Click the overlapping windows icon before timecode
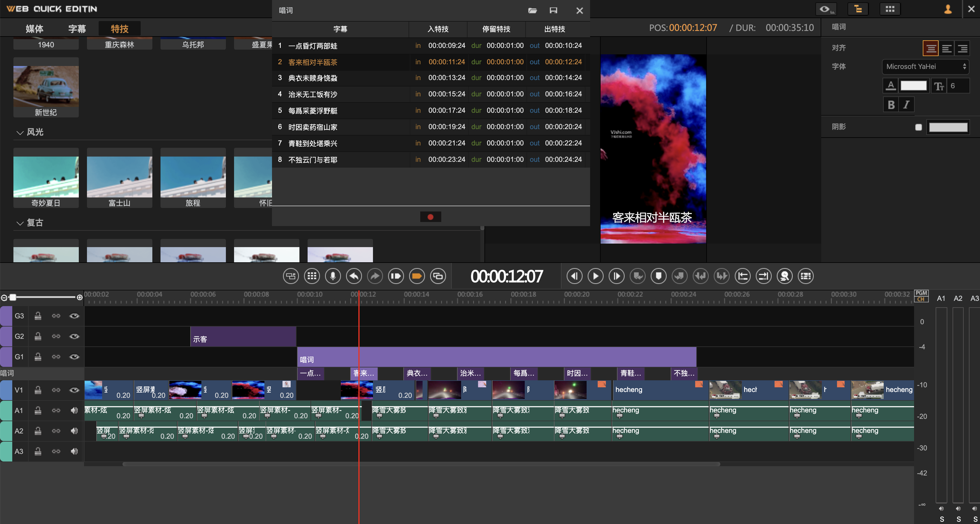980x524 pixels. [438, 276]
